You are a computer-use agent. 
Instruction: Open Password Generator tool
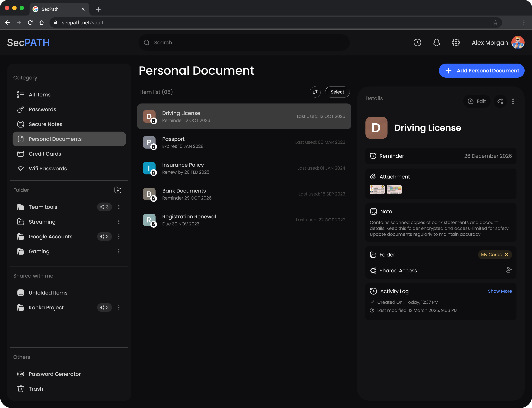point(69,374)
